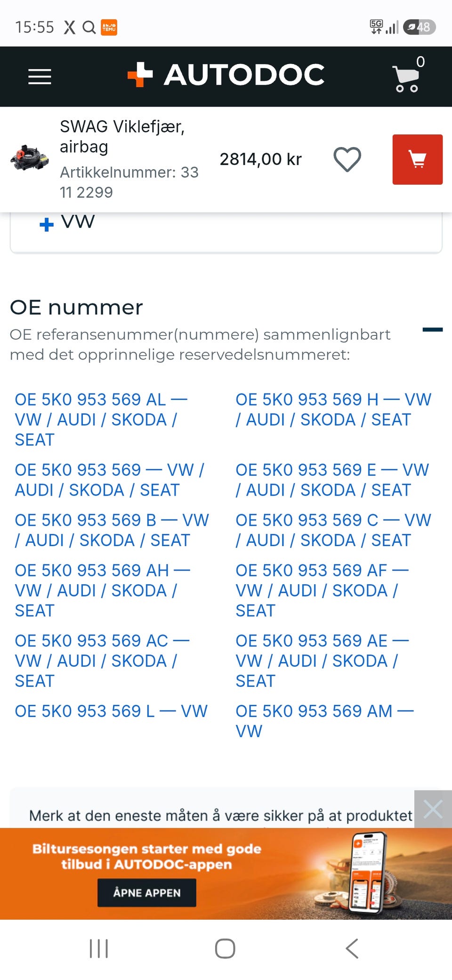Open OE 5K0 953 569 AM link

click(325, 721)
